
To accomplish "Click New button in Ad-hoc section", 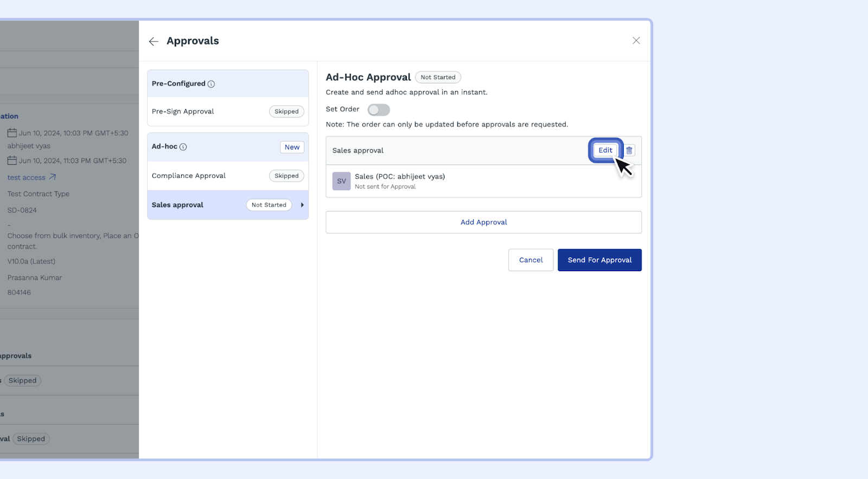I will coord(292,147).
